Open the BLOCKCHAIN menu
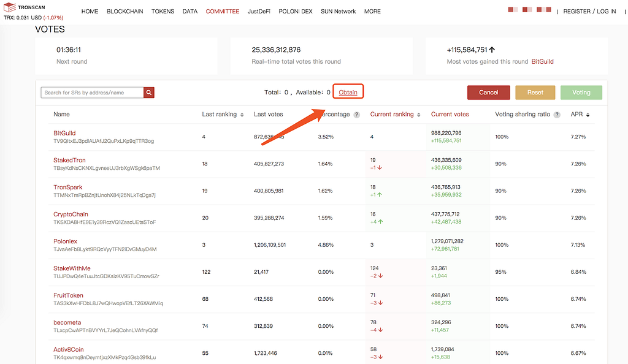This screenshot has width=628, height=364. tap(125, 11)
